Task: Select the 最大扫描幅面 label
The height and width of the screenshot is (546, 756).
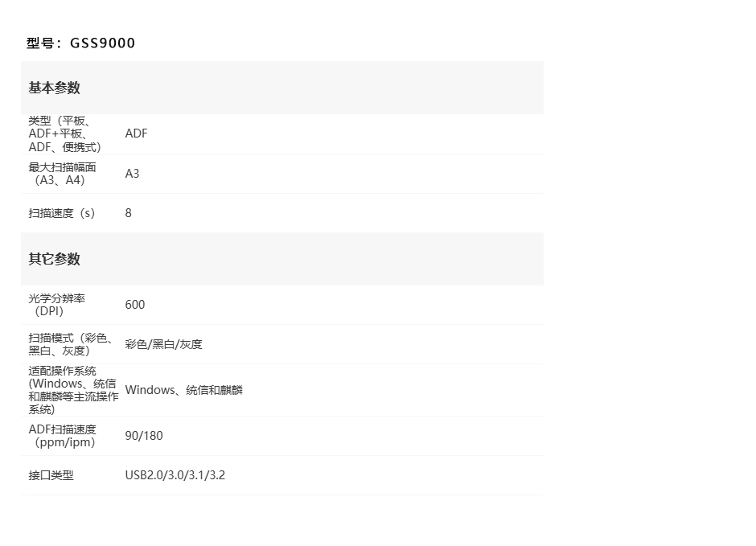Action: tap(63, 174)
